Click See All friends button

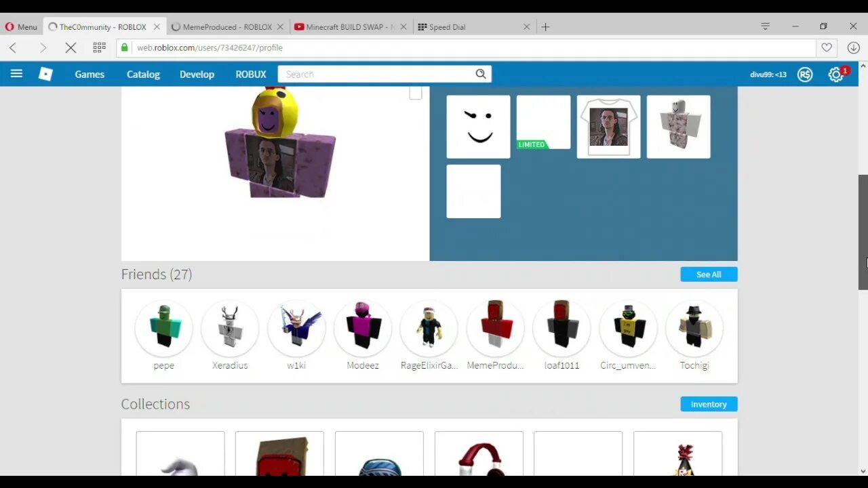pos(709,274)
